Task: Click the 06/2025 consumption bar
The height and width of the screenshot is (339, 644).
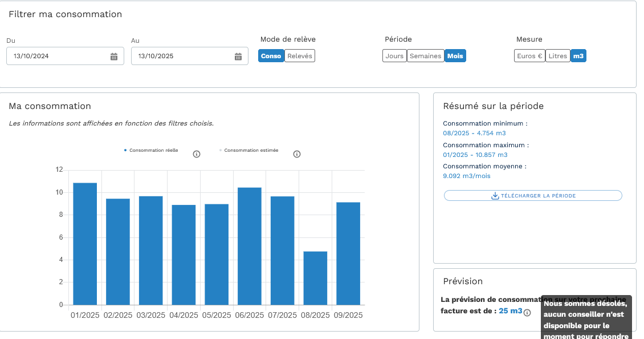Action: tap(249, 247)
